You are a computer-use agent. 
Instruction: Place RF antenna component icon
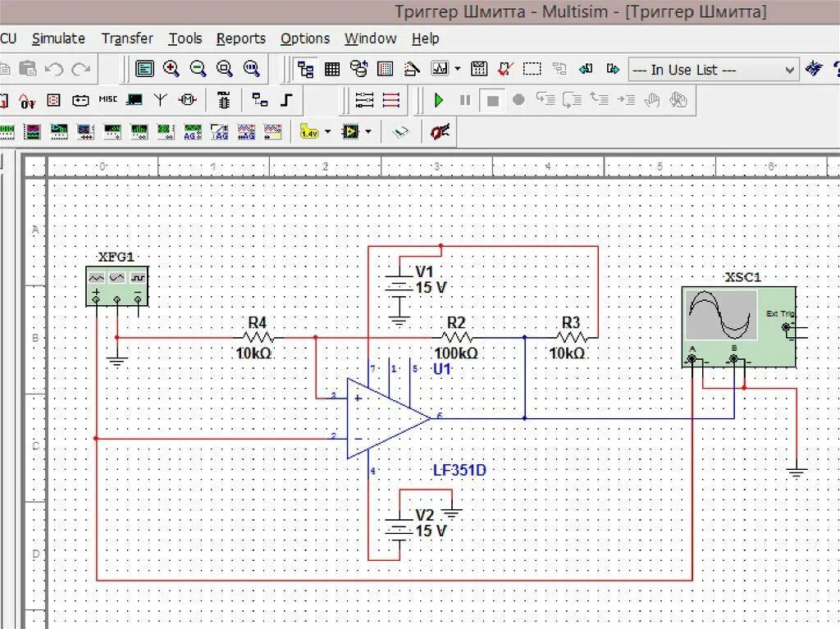(160, 100)
